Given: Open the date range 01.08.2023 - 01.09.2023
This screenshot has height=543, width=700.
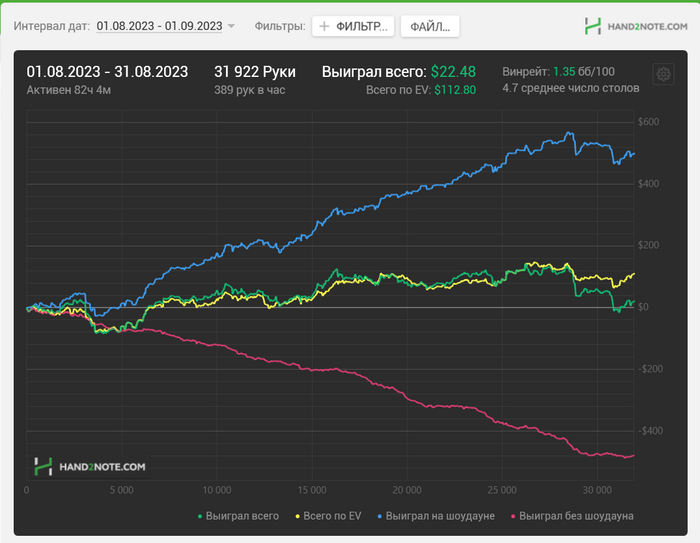Looking at the screenshot, I should [159, 26].
